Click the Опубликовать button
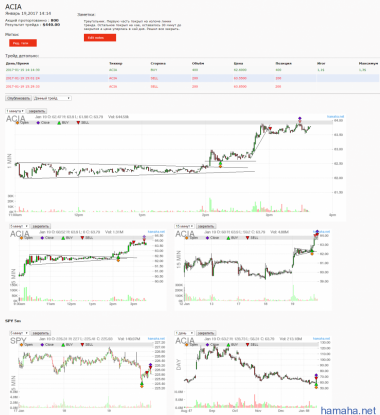Screen dimensions: 380x415 [x=19, y=98]
